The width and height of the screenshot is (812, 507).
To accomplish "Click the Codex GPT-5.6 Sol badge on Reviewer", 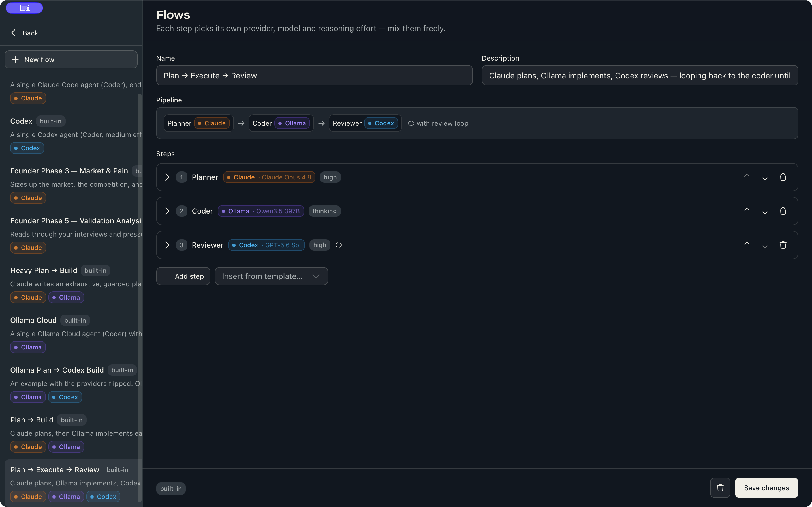I will tap(266, 245).
